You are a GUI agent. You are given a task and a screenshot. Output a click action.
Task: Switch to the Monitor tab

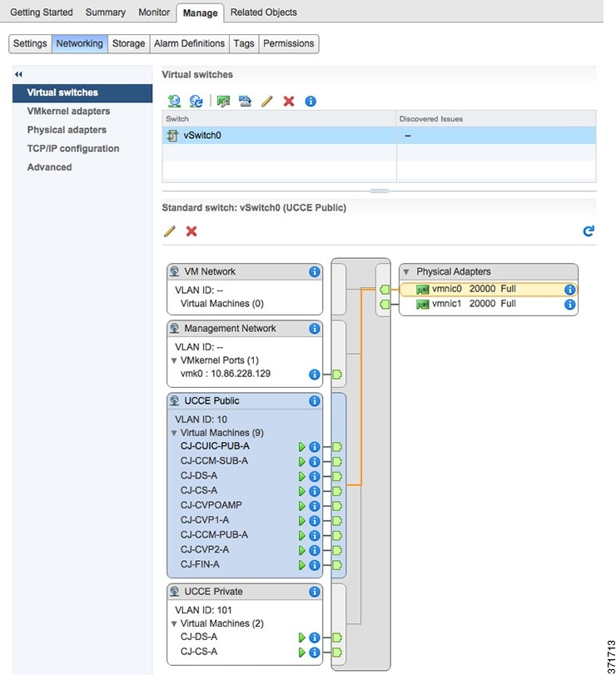pos(153,12)
